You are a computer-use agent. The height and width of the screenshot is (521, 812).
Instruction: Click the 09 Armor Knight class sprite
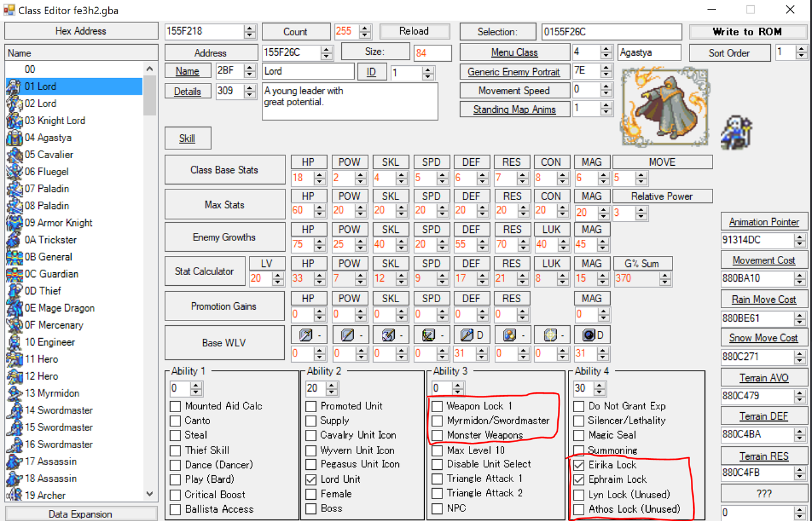point(13,223)
